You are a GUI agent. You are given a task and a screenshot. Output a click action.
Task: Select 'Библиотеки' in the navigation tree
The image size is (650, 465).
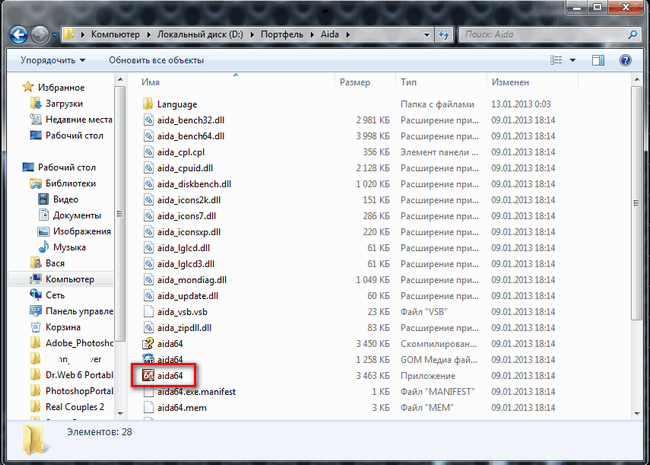tap(70, 184)
